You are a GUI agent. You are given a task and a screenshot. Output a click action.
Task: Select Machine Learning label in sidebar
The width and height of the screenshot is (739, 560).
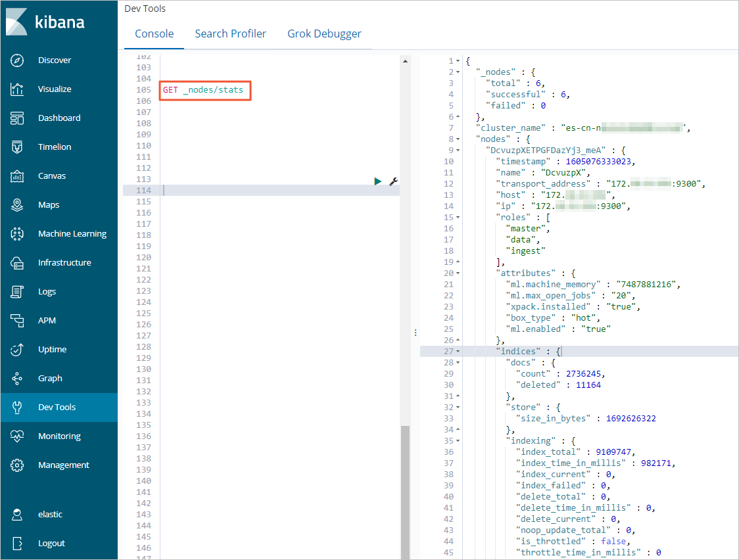[x=72, y=233]
